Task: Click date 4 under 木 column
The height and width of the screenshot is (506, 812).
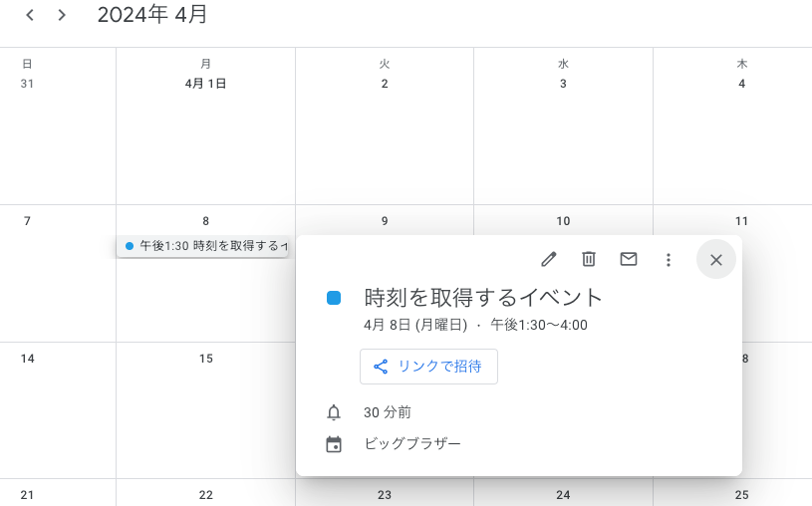Action: click(x=741, y=84)
